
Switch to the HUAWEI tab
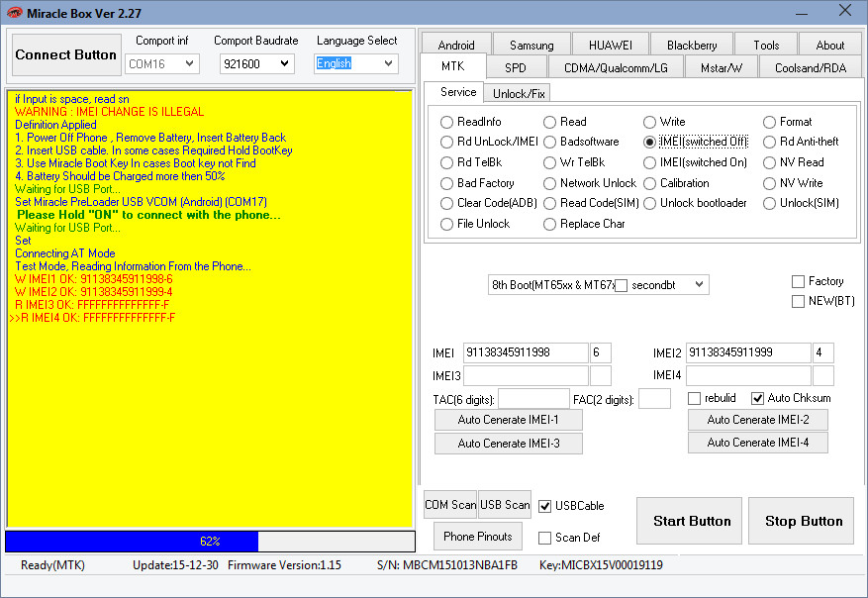[x=610, y=45]
